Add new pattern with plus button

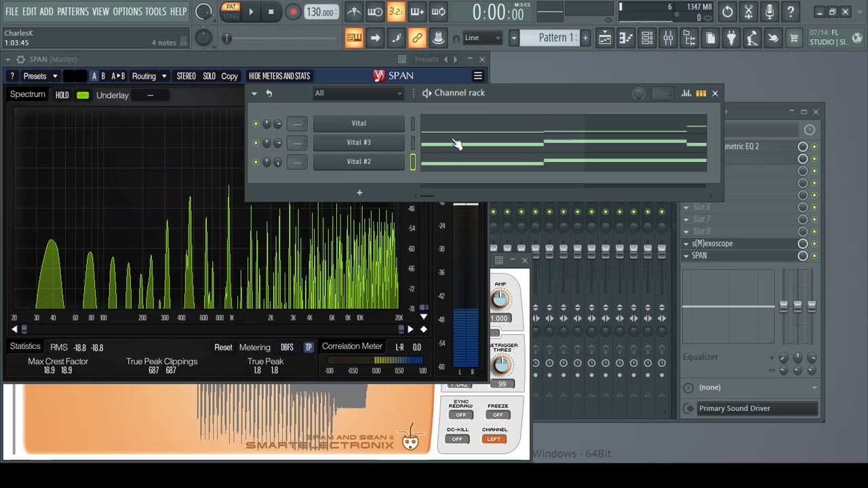point(586,38)
